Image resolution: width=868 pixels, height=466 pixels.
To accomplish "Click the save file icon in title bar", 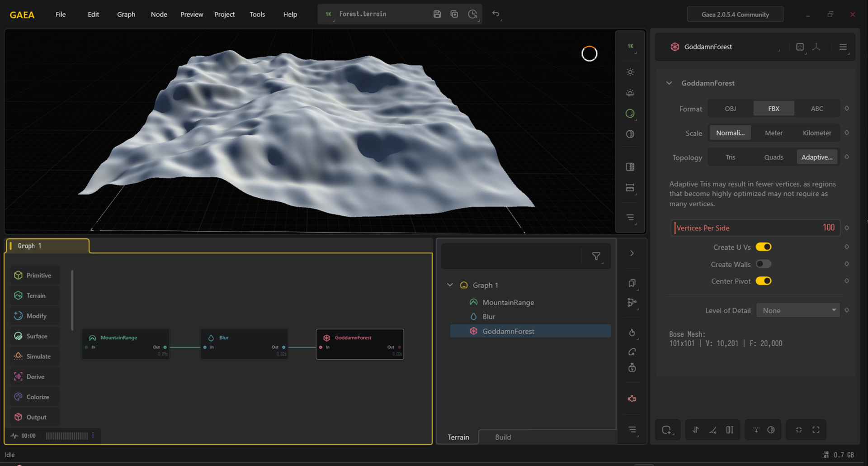I will (437, 14).
